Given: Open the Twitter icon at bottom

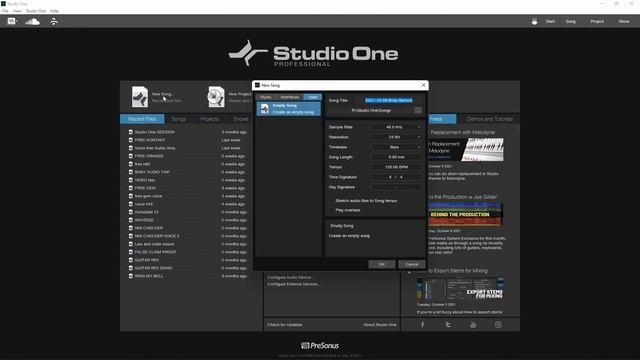Looking at the screenshot, I should click(x=448, y=325).
